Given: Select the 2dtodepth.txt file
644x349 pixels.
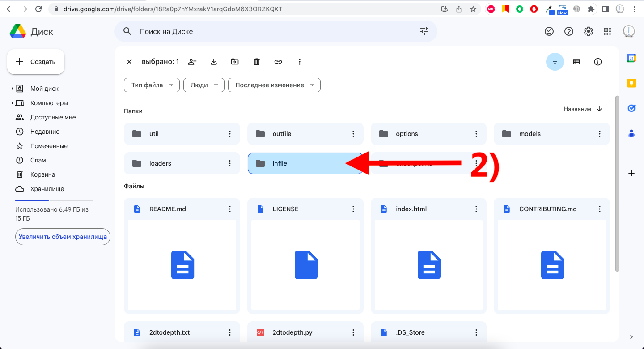Looking at the screenshot, I should (x=182, y=332).
